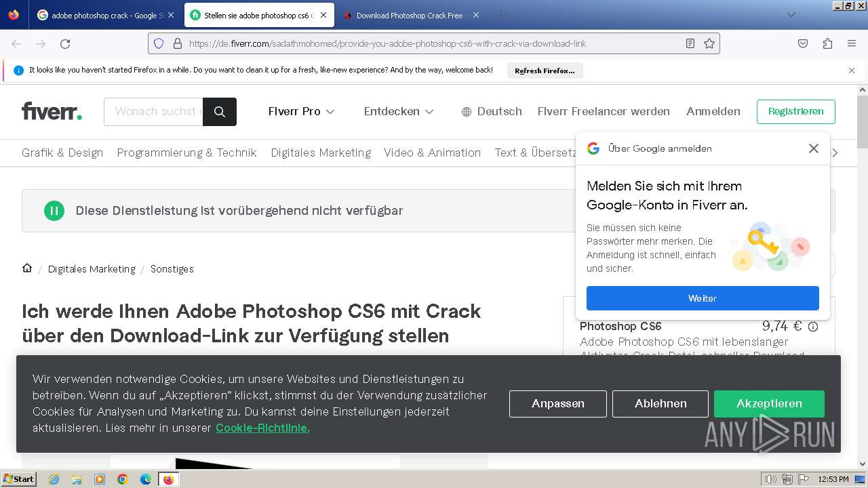Toggle reader view icon in address bar
The height and width of the screenshot is (488, 868).
(690, 43)
